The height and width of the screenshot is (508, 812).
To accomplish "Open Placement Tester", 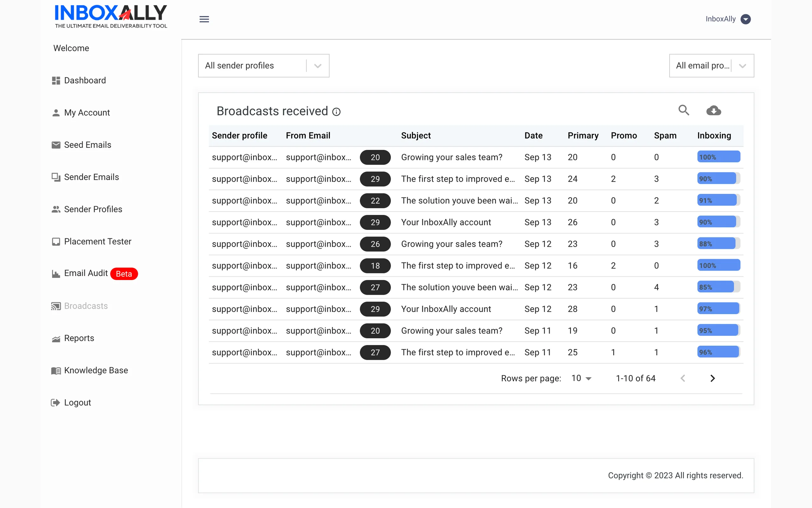I will 98,242.
